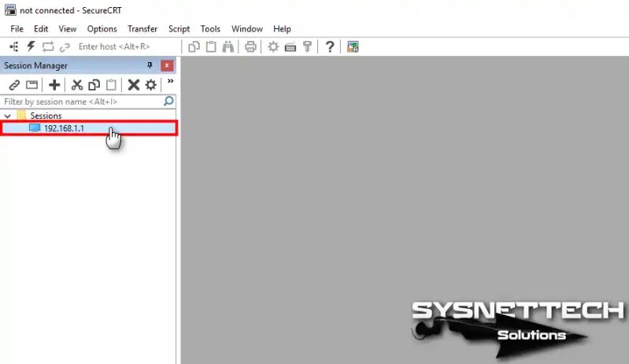Select the 192.168.1.1 session

pyautogui.click(x=88, y=128)
